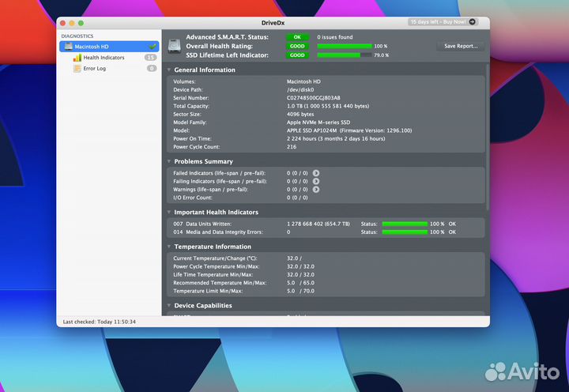Image resolution: width=569 pixels, height=392 pixels.
Task: Click the Power On Time value 2 224 hours
Action: (336, 138)
